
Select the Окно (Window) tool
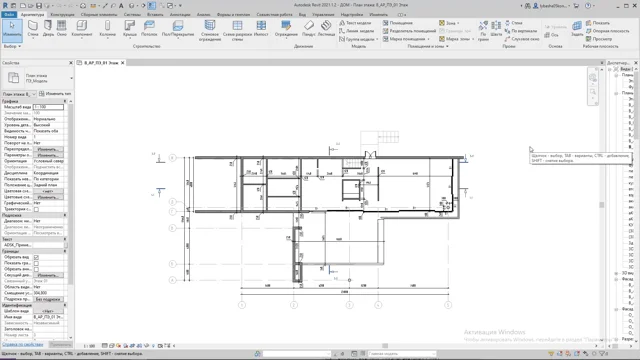click(62, 29)
